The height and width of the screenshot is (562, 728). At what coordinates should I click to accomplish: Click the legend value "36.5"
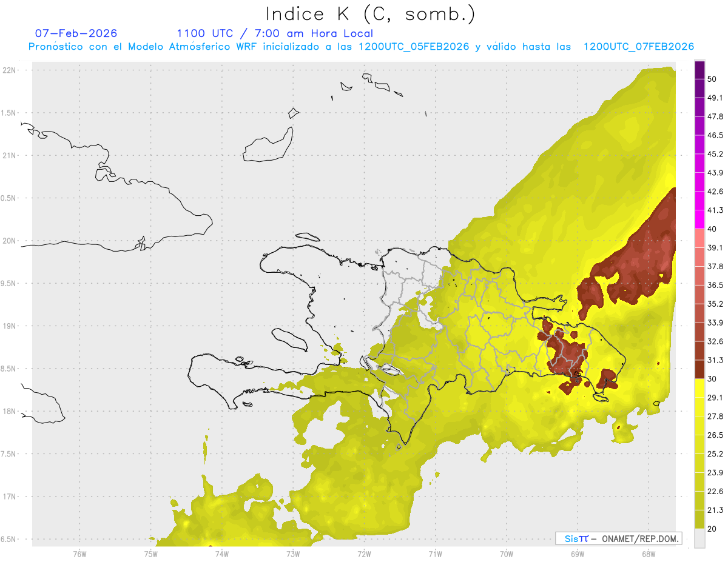(715, 285)
